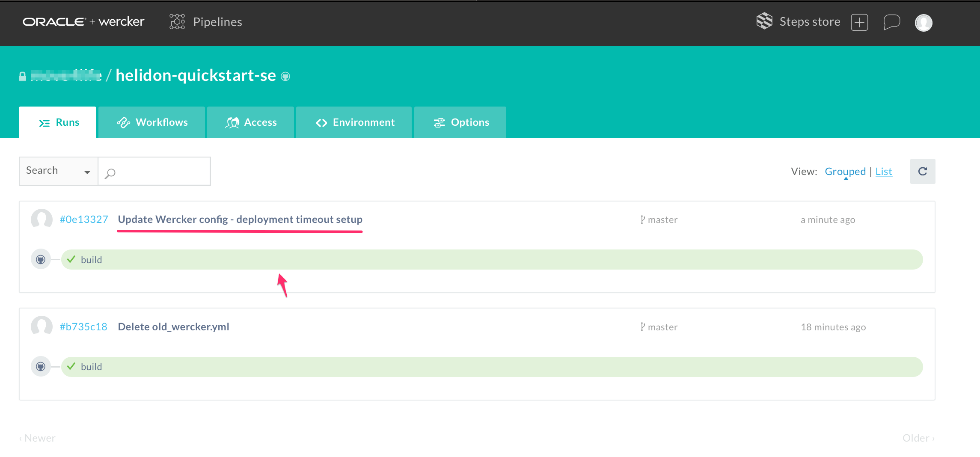Click the refresh runs button

(x=923, y=172)
